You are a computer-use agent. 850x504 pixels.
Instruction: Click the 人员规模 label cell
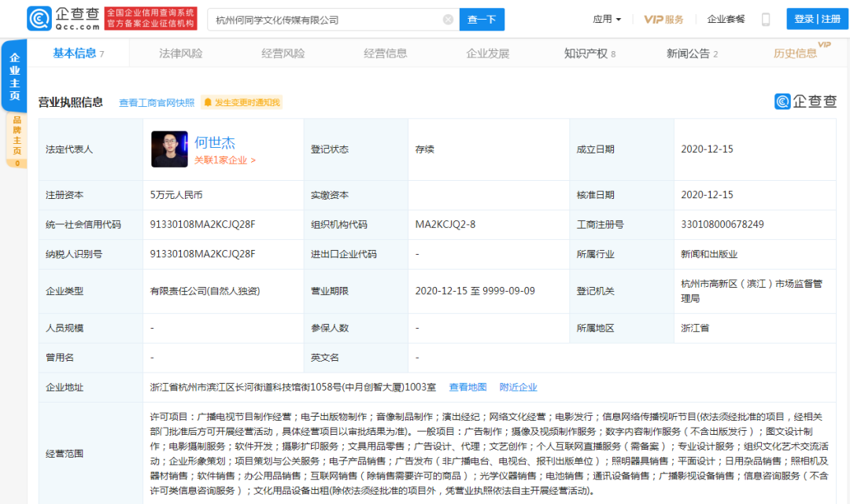point(91,328)
